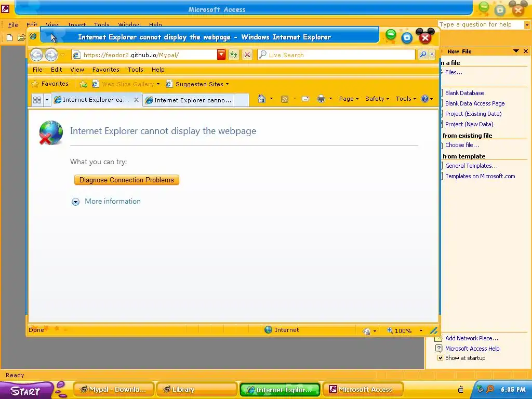Screen dimensions: 532x399
Task: Open the Page command menu
Action: coord(349,99)
